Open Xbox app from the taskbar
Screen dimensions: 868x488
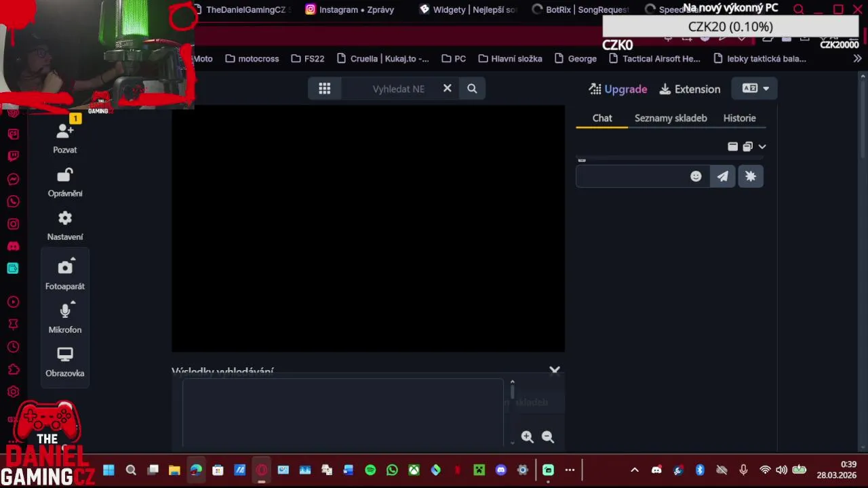pyautogui.click(x=414, y=470)
